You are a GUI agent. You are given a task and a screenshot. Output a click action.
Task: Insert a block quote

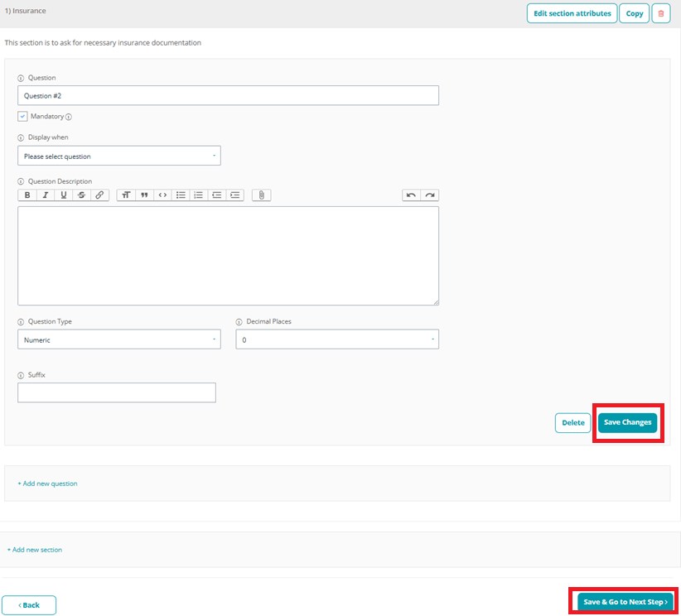(x=144, y=195)
